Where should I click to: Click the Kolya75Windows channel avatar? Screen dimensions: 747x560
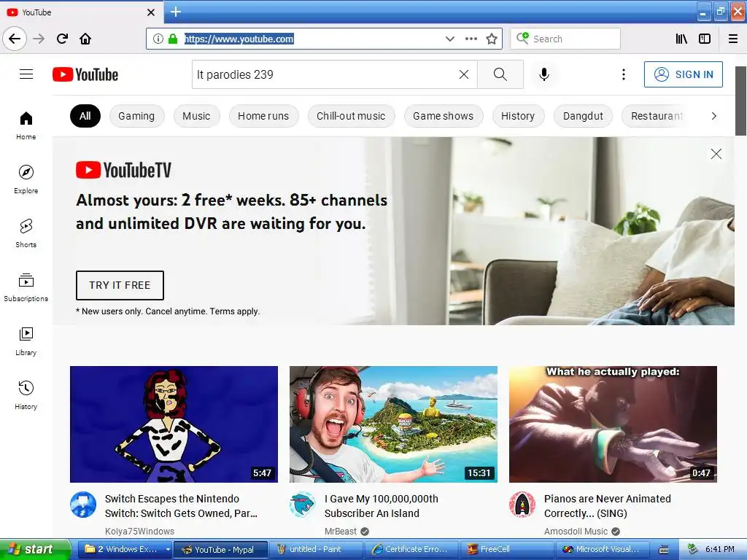[83, 505]
